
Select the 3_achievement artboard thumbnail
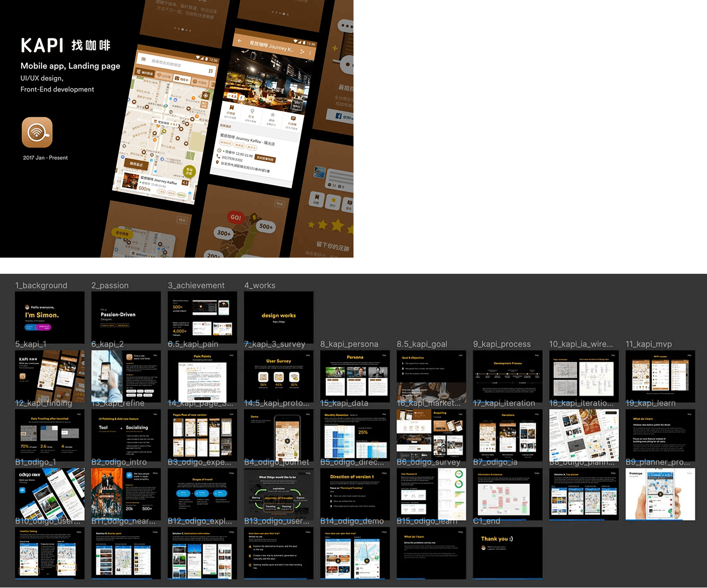coord(203,317)
